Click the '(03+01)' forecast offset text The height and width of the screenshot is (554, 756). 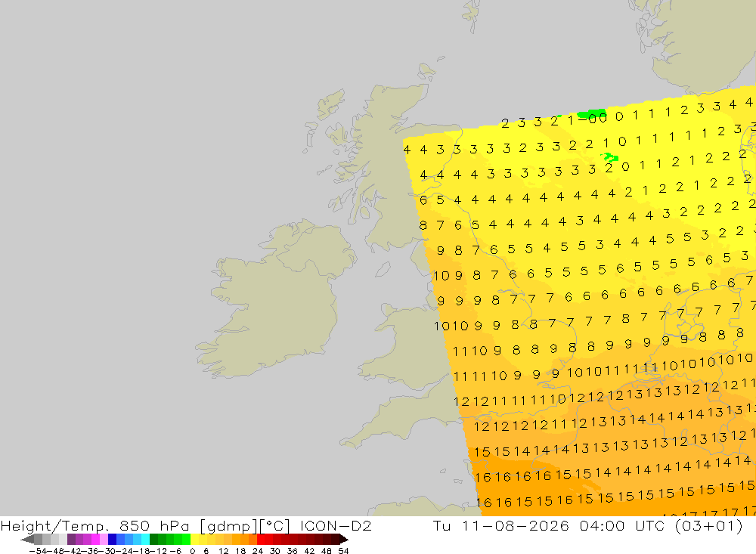709,525
